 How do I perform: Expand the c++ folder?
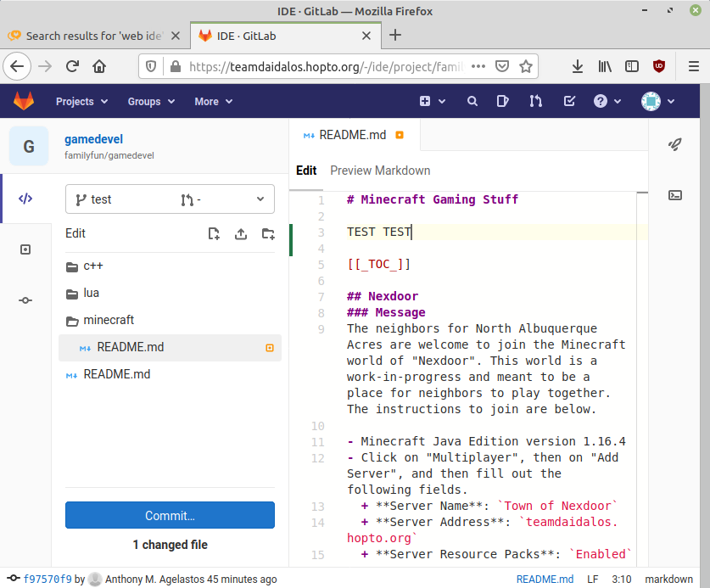pyautogui.click(x=170, y=266)
